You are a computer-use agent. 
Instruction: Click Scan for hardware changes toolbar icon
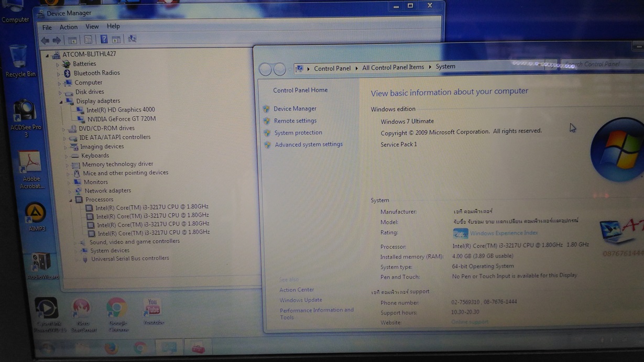click(132, 39)
